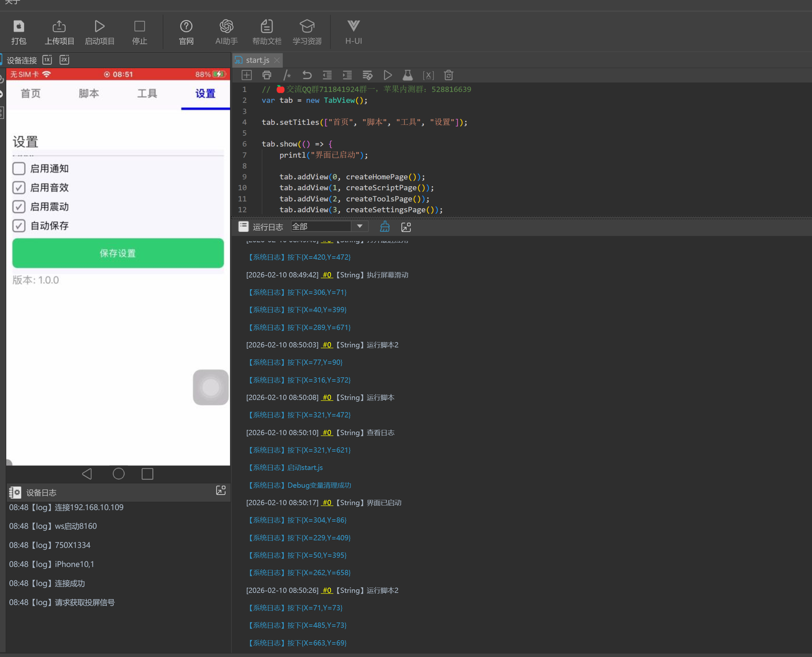Switch to the 脚本 tab
Image resolution: width=812 pixels, height=657 pixels.
click(88, 93)
